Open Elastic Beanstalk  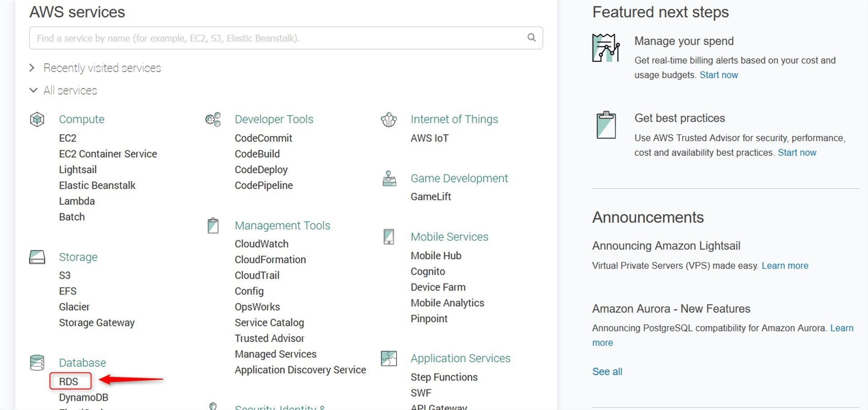point(97,186)
